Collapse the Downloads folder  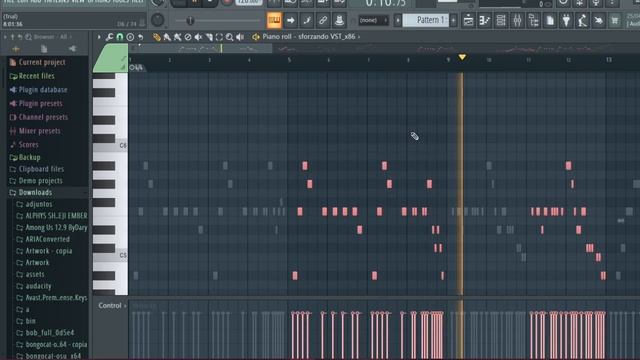pyautogui.click(x=35, y=192)
